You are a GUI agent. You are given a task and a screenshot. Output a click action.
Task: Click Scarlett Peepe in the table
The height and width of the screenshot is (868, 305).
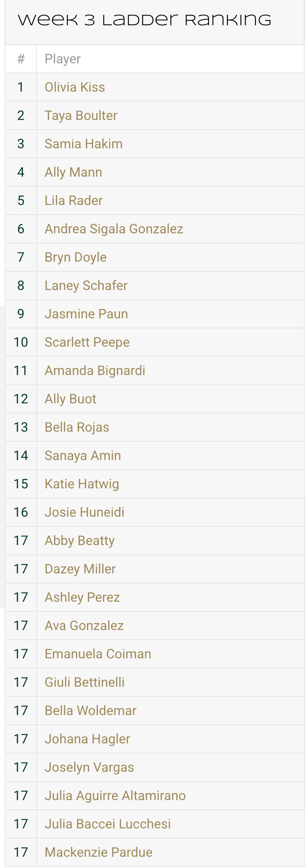click(x=87, y=342)
